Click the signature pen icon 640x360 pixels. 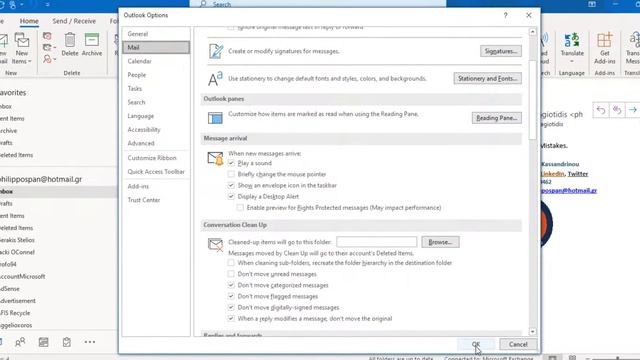pyautogui.click(x=216, y=51)
